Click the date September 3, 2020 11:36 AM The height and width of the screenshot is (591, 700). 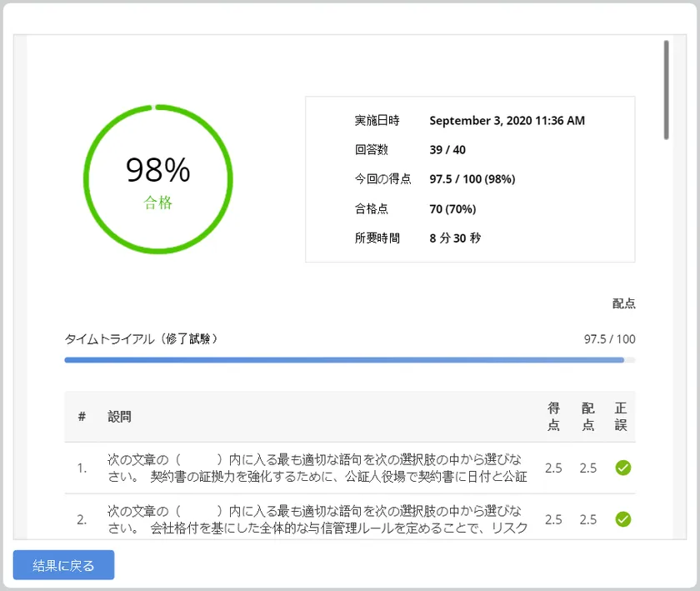click(x=507, y=121)
